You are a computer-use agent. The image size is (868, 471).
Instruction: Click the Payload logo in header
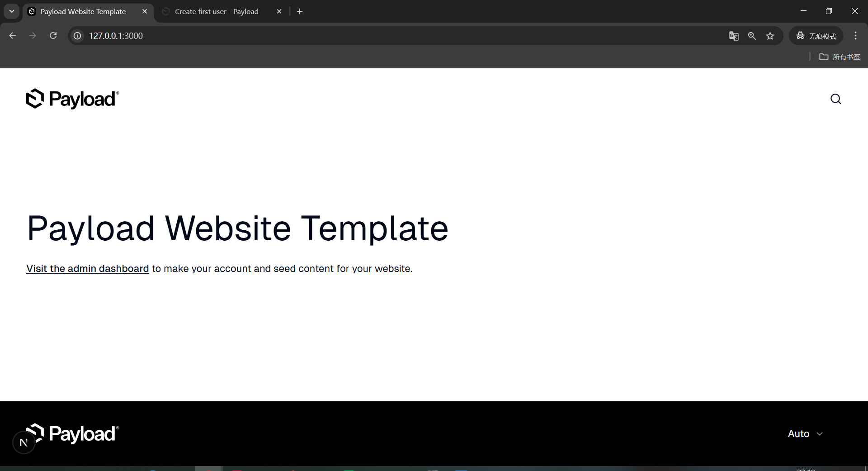click(x=73, y=99)
